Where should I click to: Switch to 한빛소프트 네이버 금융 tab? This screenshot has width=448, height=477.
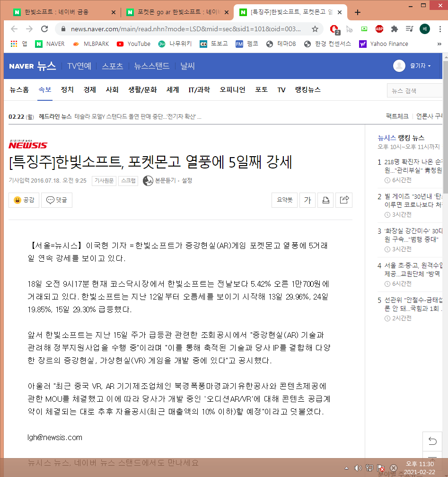[56, 12]
